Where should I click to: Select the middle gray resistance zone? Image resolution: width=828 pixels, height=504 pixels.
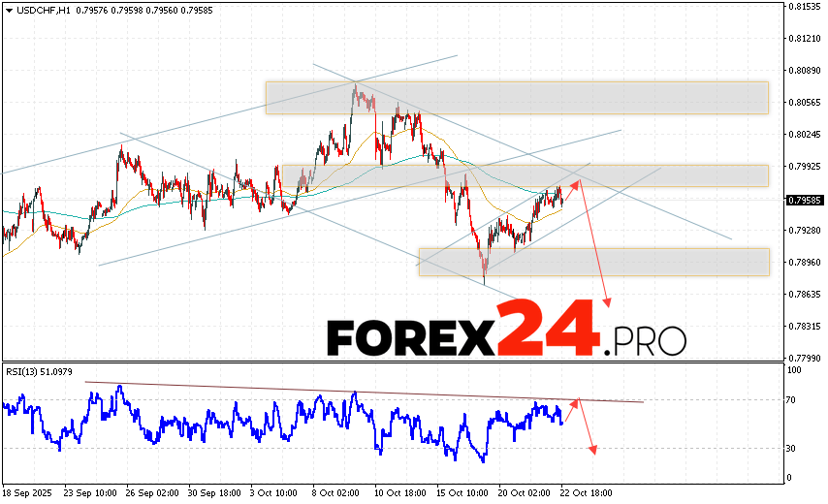click(x=524, y=174)
